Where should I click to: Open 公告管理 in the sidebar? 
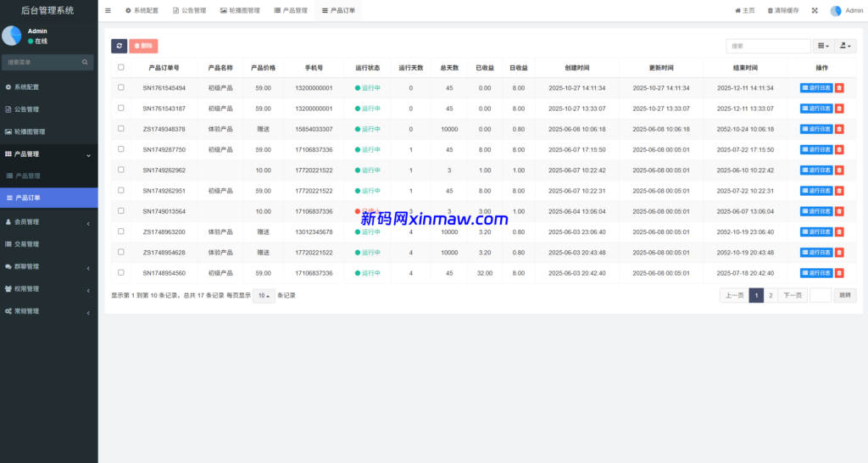[48, 109]
